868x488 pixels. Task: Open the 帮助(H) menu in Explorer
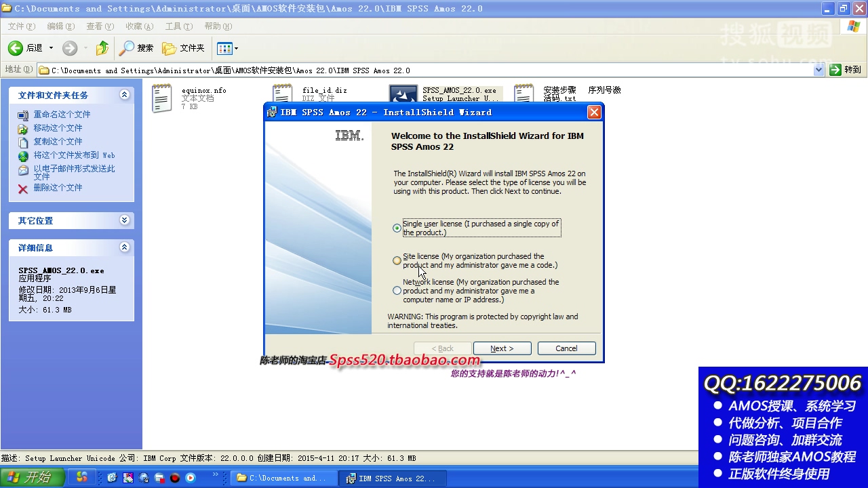point(218,26)
